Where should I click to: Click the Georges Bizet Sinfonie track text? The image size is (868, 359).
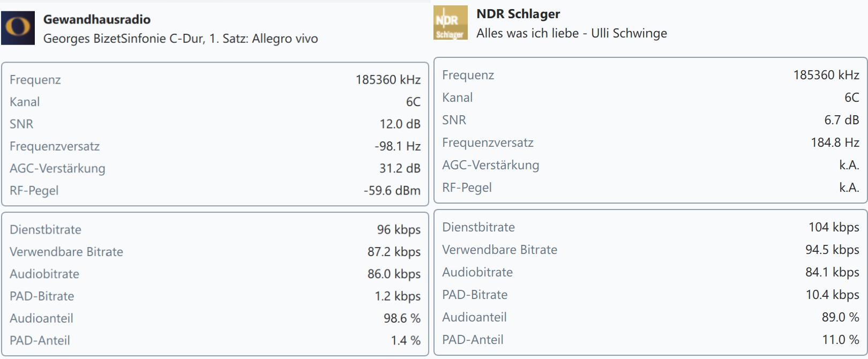[181, 39]
